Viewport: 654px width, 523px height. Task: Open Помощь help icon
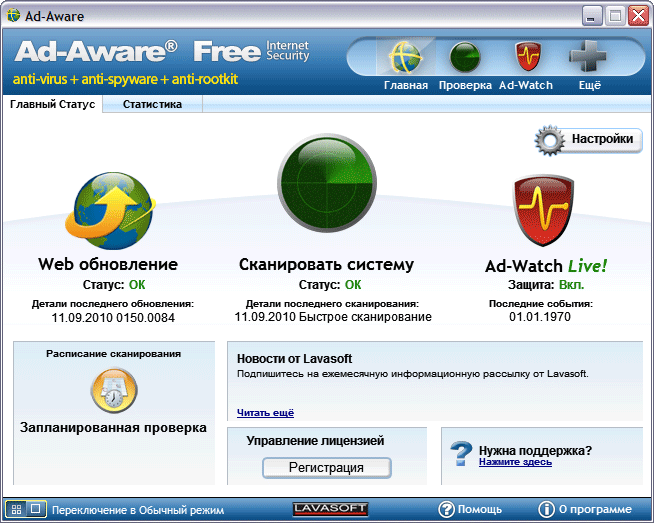446,509
